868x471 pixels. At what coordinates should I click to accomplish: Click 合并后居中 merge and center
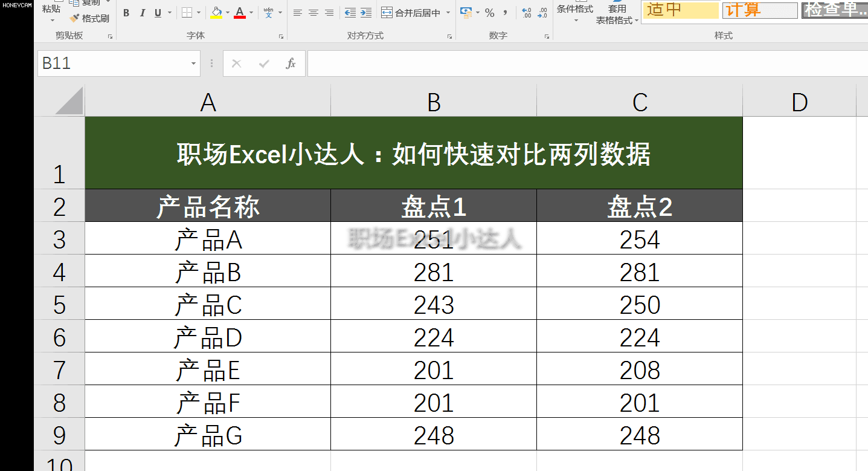click(x=412, y=13)
